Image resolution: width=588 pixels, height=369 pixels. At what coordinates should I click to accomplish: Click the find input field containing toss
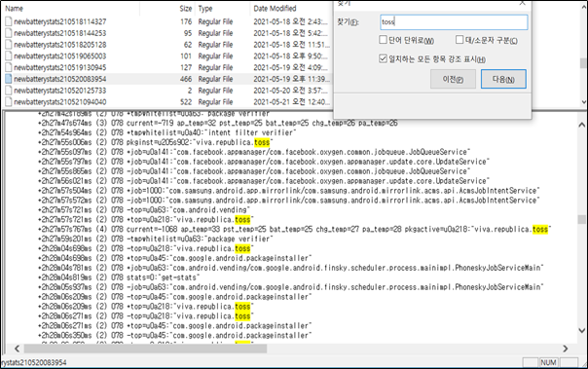(454, 22)
